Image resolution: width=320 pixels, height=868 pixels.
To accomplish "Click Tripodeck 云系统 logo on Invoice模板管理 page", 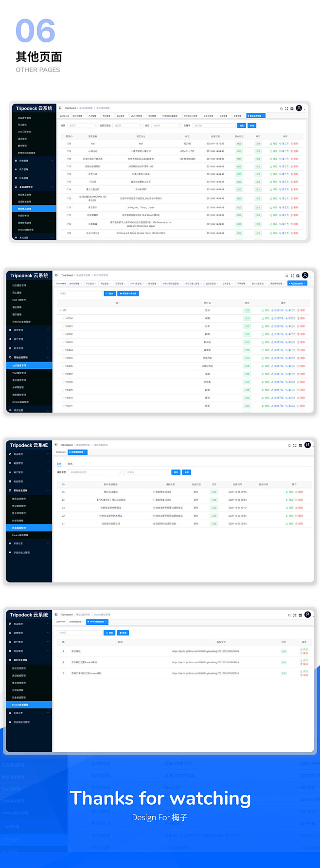I will (29, 615).
